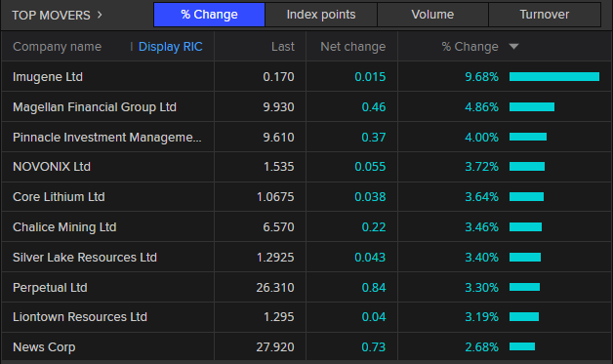This screenshot has width=613, height=364.
Task: Select Core Lithium Ltd company name
Action: [59, 197]
